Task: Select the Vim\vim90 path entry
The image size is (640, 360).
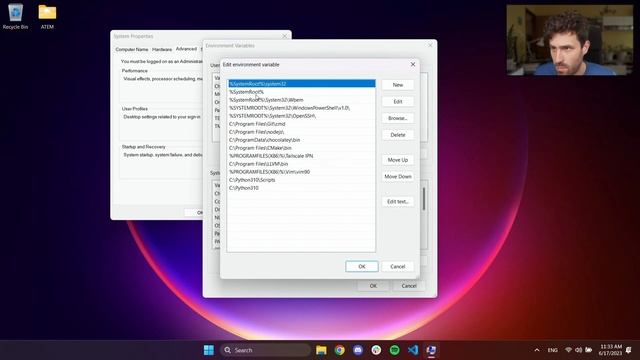Action: [x=302, y=172]
